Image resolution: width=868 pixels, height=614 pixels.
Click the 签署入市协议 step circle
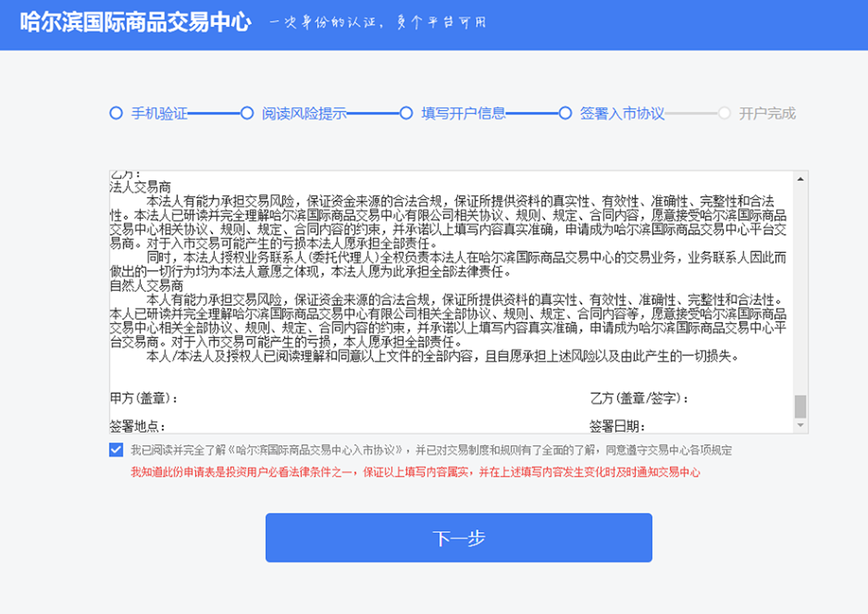click(x=565, y=113)
